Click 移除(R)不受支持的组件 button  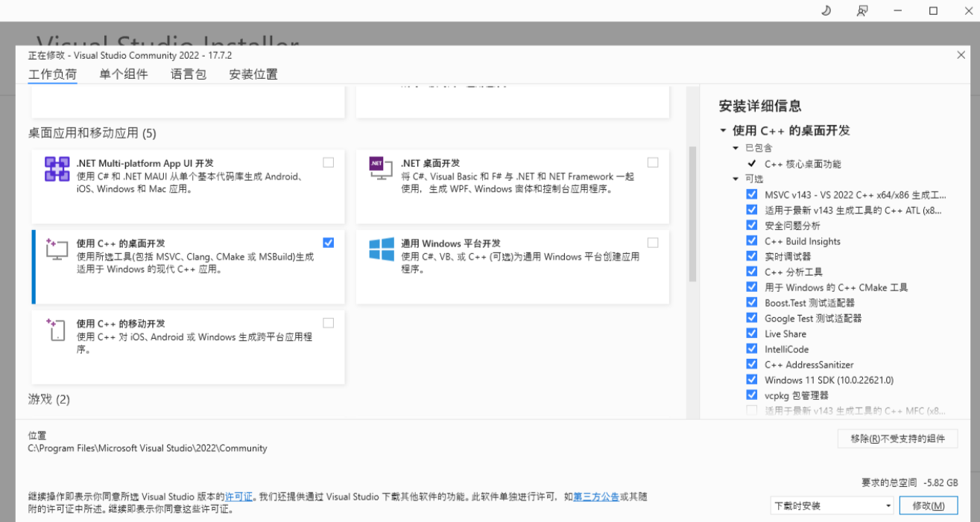click(897, 439)
